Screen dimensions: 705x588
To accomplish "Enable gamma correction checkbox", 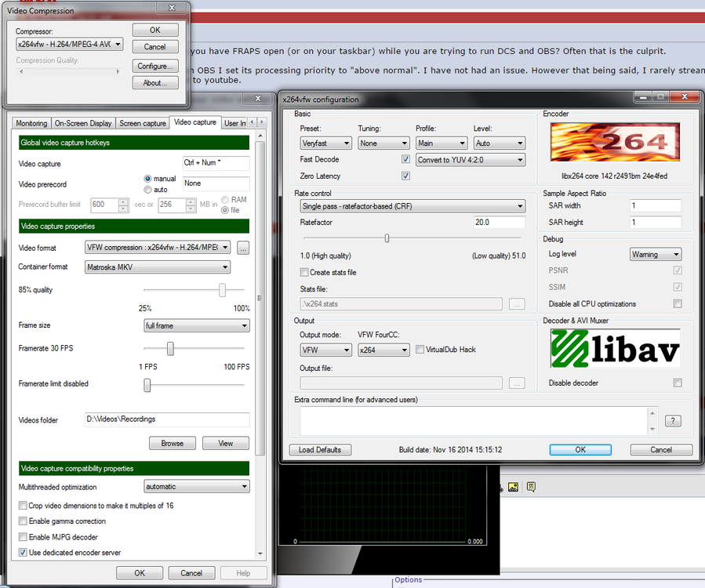I will [23, 521].
